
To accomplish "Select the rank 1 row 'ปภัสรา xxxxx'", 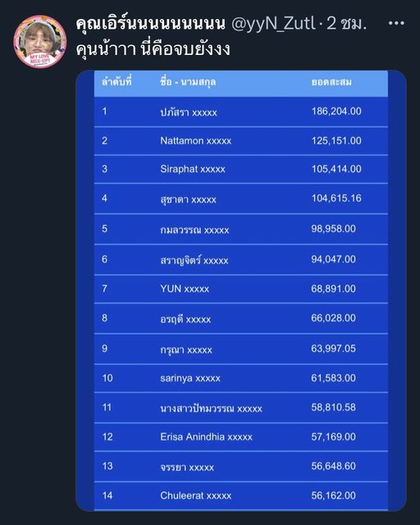I will pos(241,112).
